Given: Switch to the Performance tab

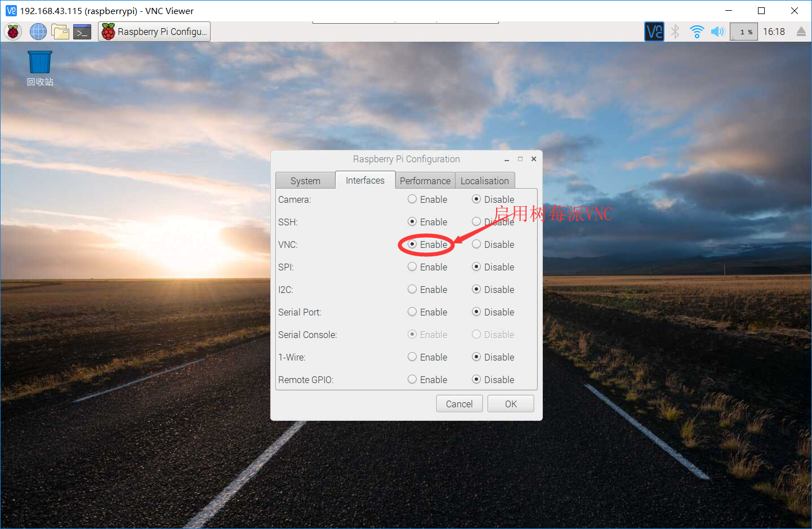Looking at the screenshot, I should [x=425, y=181].
